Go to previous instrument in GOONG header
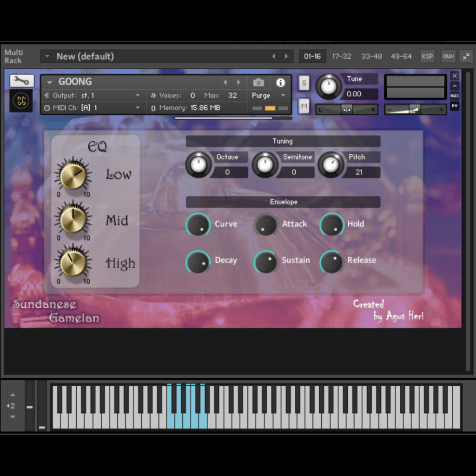This screenshot has height=476, width=476. point(225,82)
